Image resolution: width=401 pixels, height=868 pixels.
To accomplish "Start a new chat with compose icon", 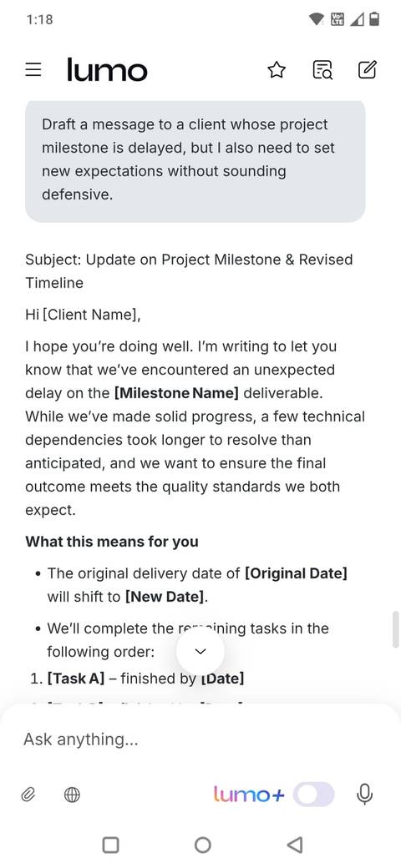I will tap(368, 70).
